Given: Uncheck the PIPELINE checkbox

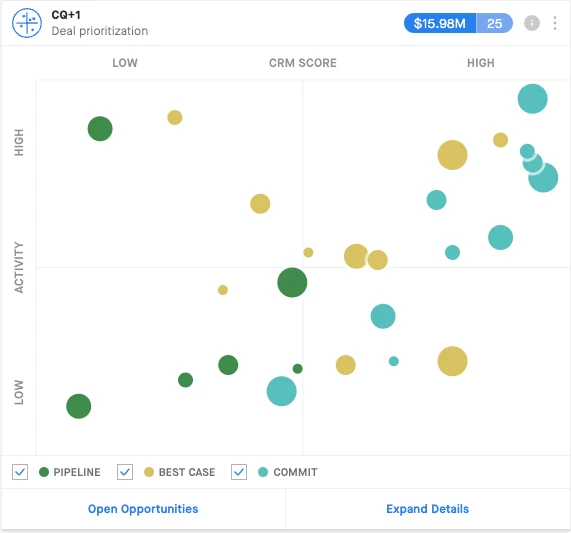Looking at the screenshot, I should coord(20,472).
